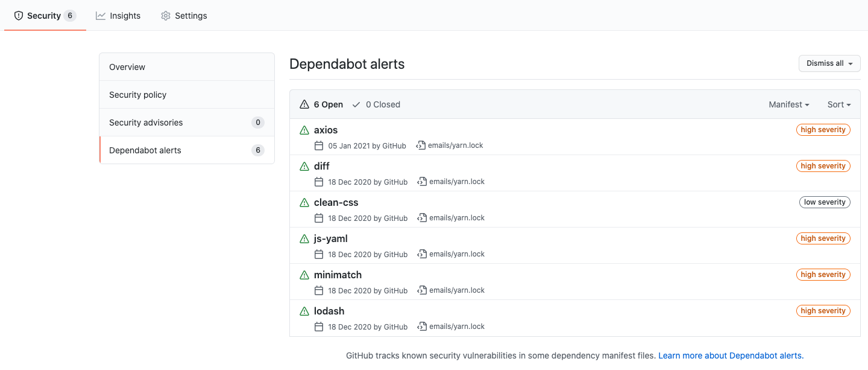Click the calendar icon under minimatch
The image size is (868, 370).
pyautogui.click(x=319, y=290)
